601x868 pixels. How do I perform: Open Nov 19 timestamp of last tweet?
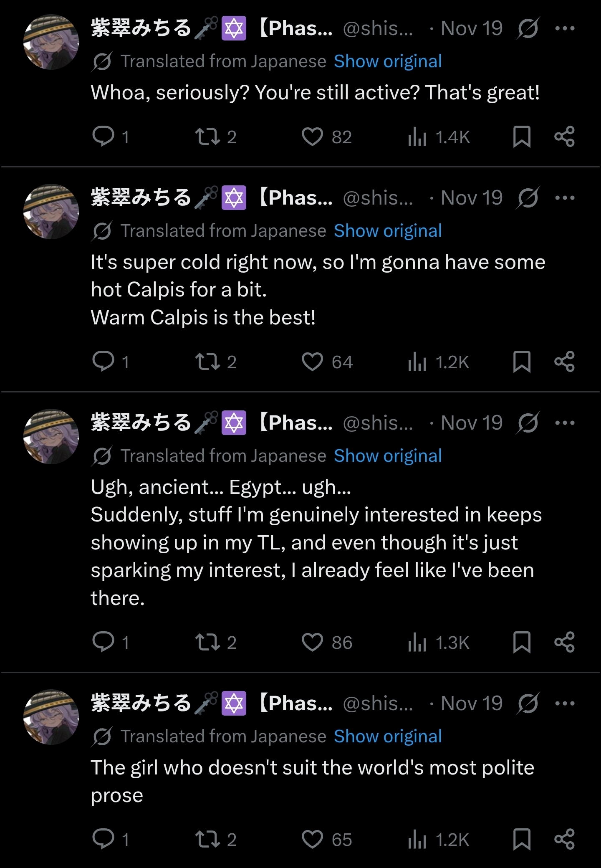[x=471, y=704]
